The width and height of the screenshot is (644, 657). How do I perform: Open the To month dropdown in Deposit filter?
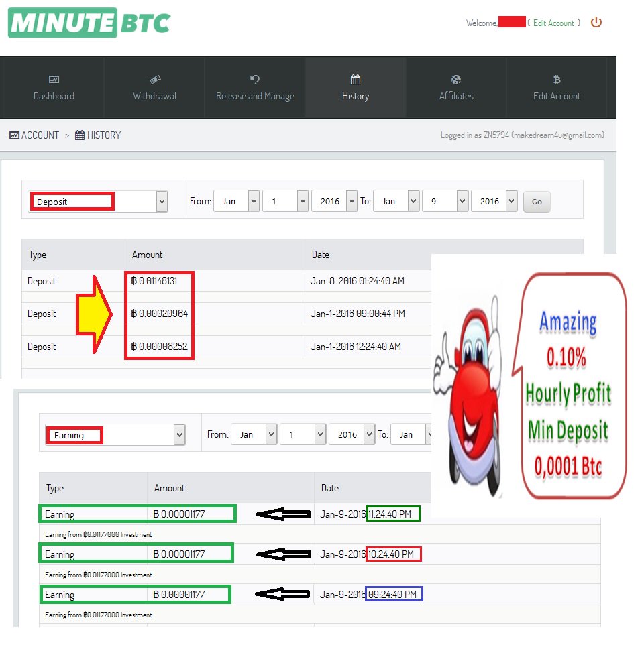pos(396,201)
